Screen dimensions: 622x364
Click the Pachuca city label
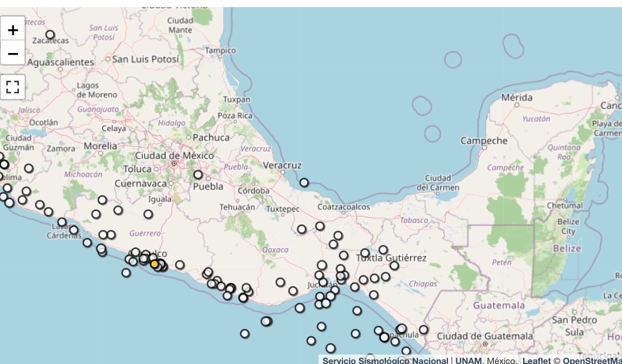click(x=211, y=138)
